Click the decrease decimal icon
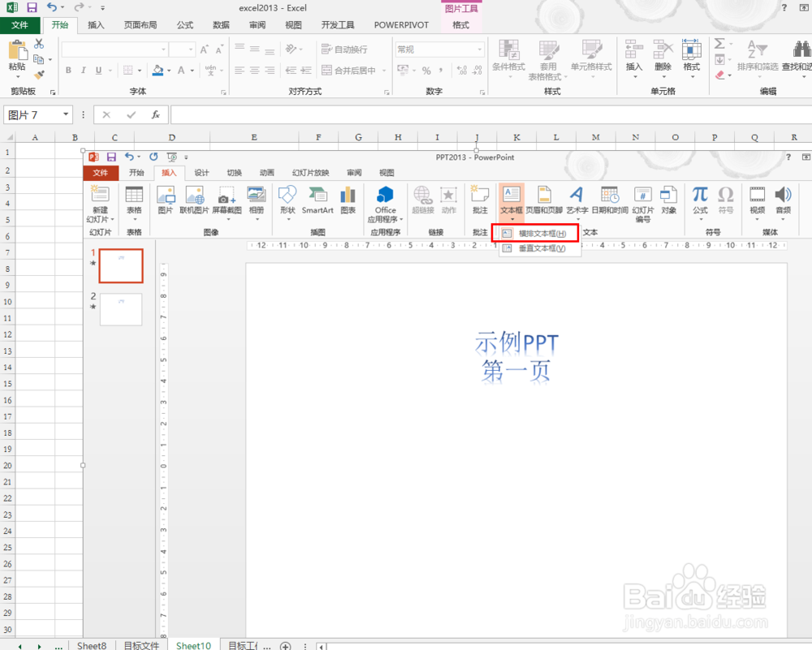Viewport: 812px width, 650px height. pos(477,70)
